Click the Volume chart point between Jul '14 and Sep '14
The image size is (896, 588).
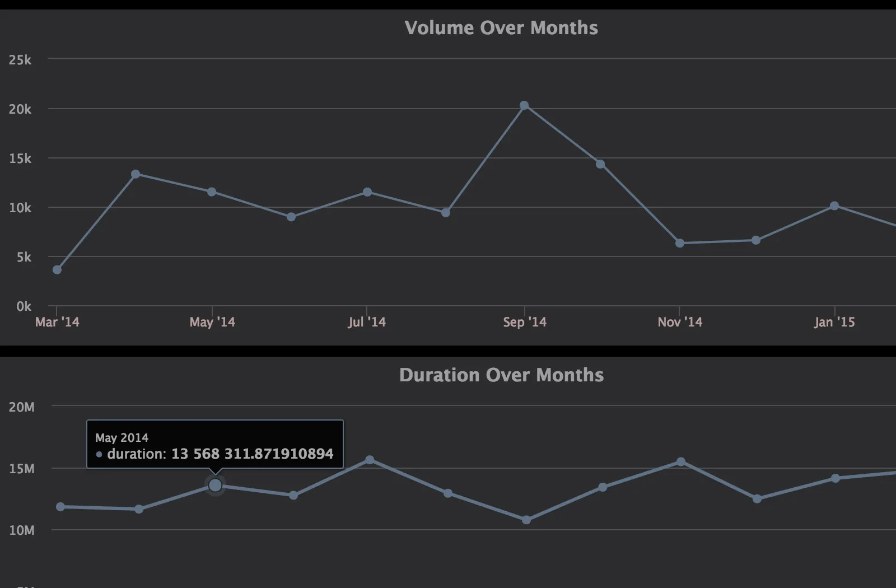[446, 213]
